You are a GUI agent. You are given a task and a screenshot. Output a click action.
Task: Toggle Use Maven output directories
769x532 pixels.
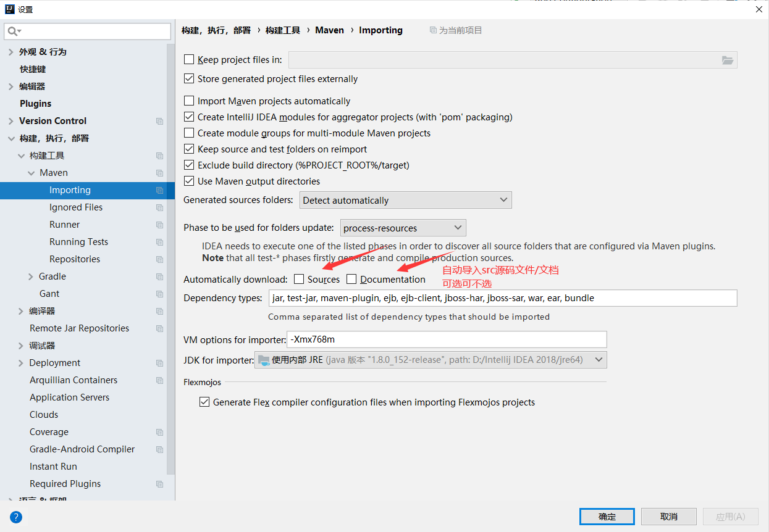pos(189,181)
